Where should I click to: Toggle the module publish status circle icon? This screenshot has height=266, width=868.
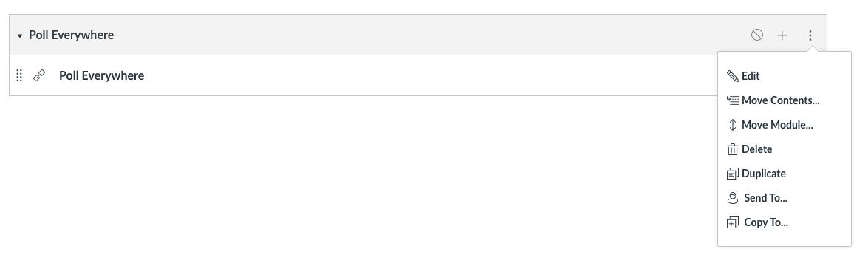[756, 35]
